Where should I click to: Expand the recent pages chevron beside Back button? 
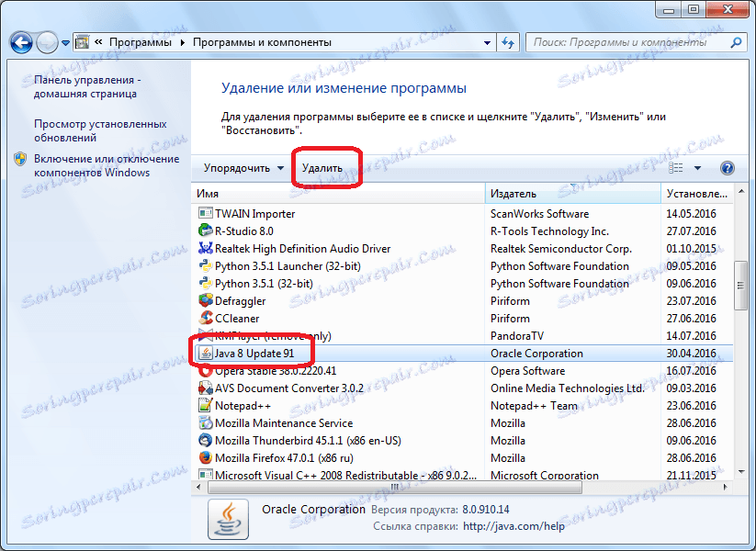click(x=64, y=41)
